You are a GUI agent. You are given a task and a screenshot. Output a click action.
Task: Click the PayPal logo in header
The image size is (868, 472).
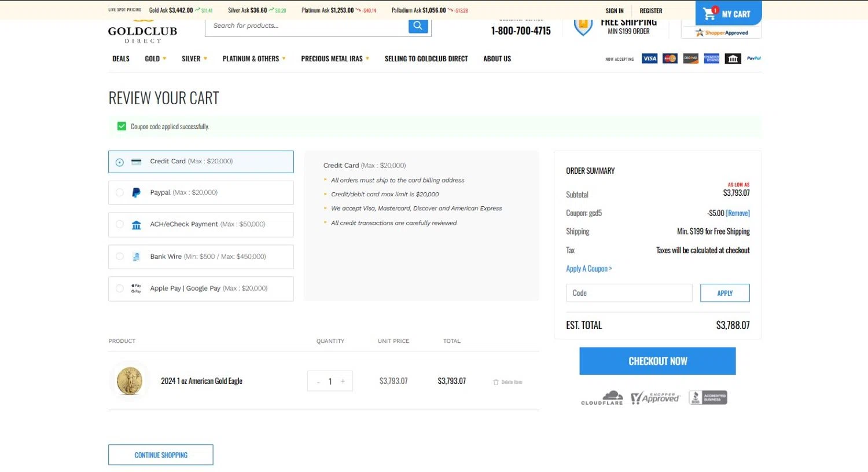tap(754, 58)
